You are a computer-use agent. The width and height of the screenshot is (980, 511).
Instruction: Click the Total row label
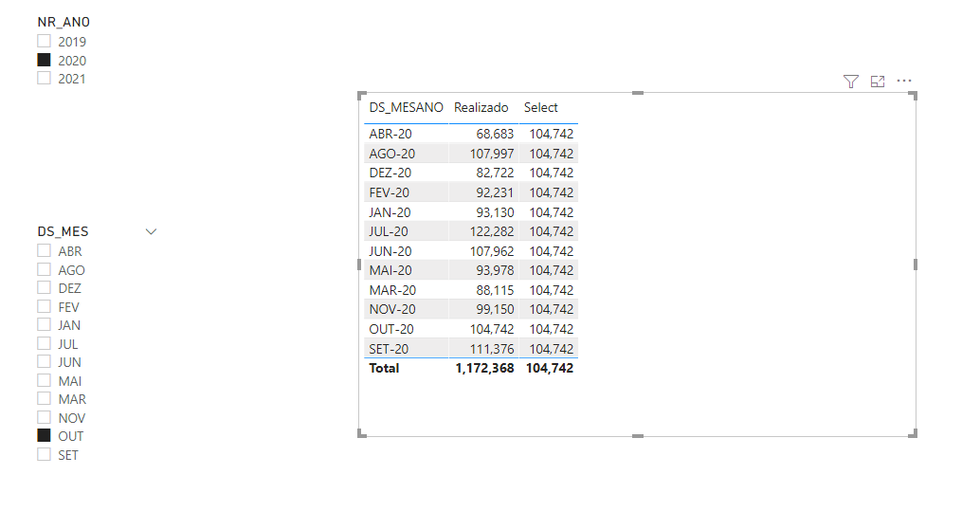[x=384, y=368]
